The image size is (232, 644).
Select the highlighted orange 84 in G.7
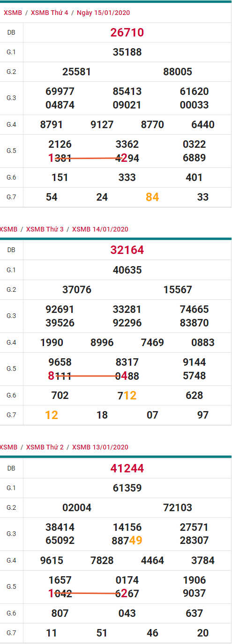(152, 197)
